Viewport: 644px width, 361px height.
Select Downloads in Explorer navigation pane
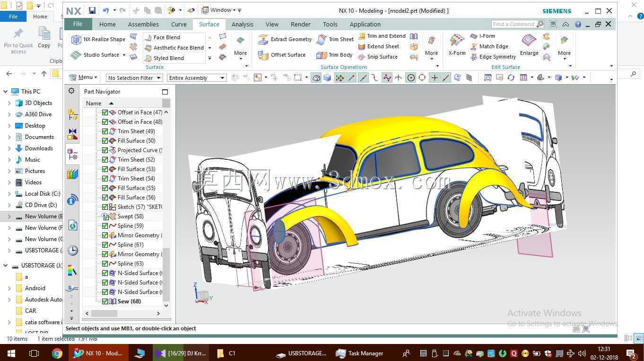coord(39,148)
